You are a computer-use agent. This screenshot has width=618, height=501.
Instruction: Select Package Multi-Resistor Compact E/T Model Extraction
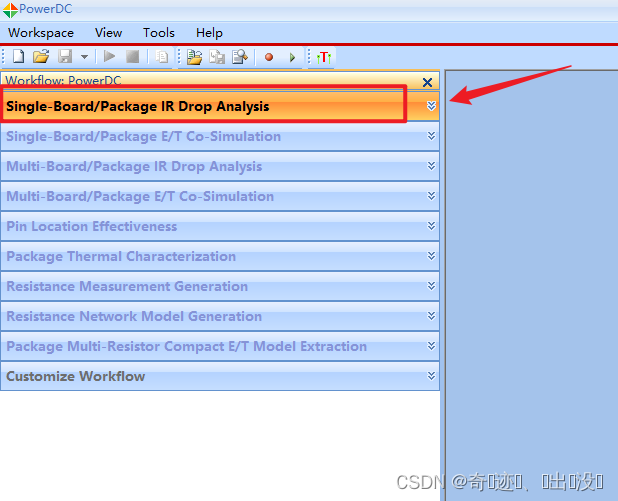click(x=220, y=346)
